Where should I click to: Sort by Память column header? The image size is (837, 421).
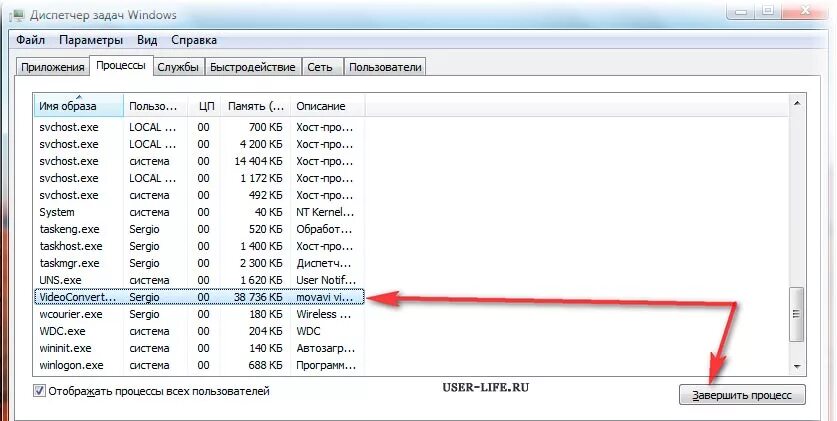pos(256,106)
